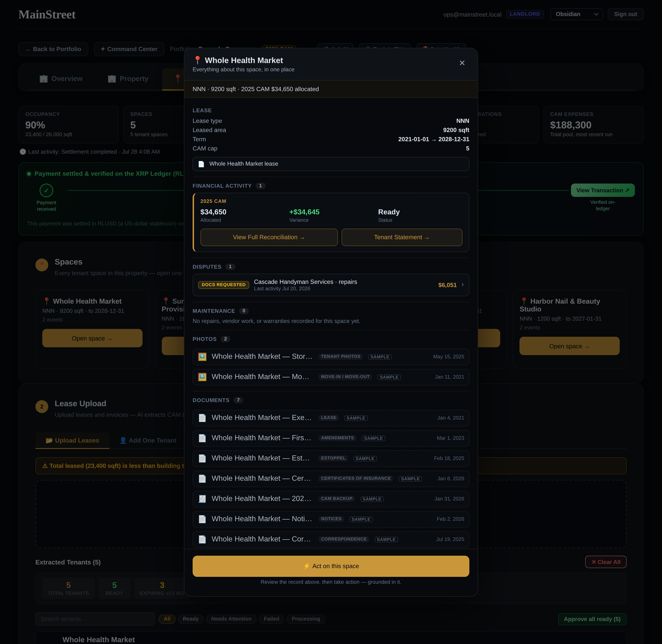Open the Tenant Statement
Viewport: 662px width, 644px height.
click(x=402, y=237)
